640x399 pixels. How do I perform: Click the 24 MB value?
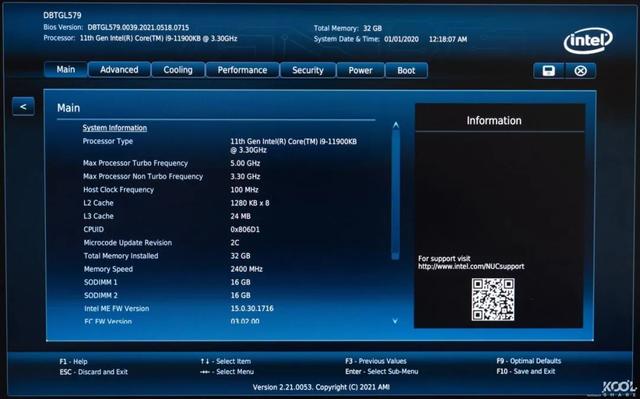point(240,216)
